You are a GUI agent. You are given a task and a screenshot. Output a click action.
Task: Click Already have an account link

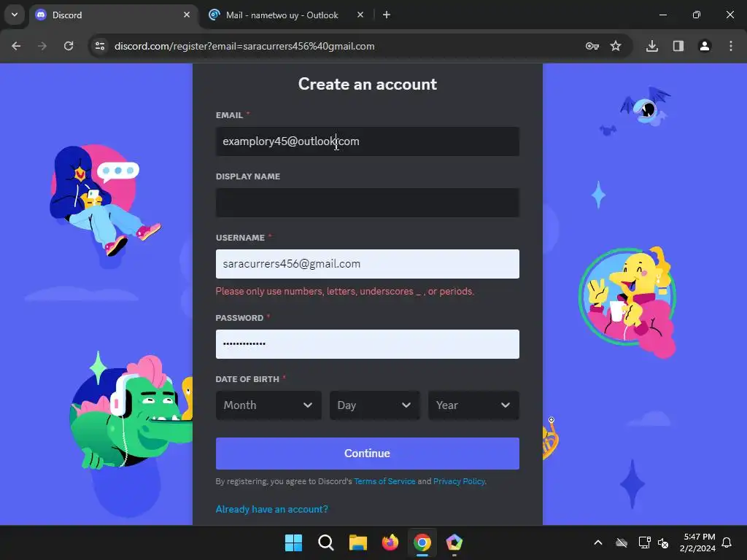[x=271, y=509]
